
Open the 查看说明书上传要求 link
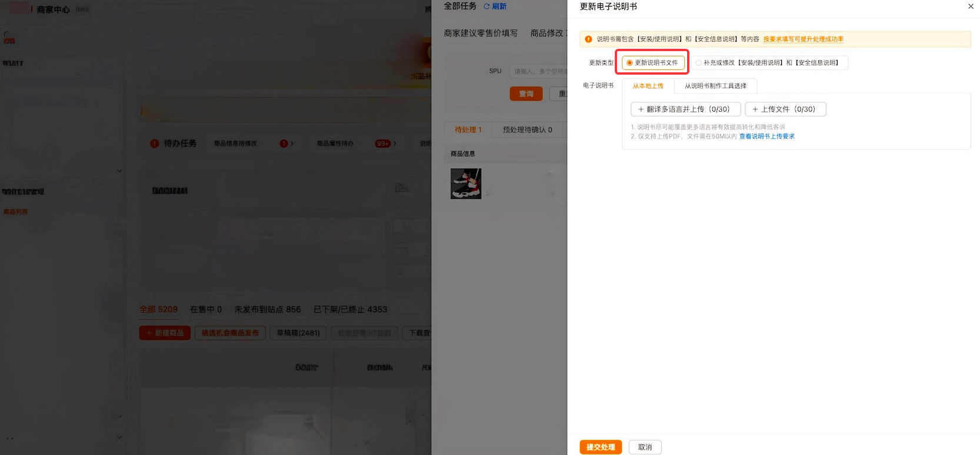point(766,136)
